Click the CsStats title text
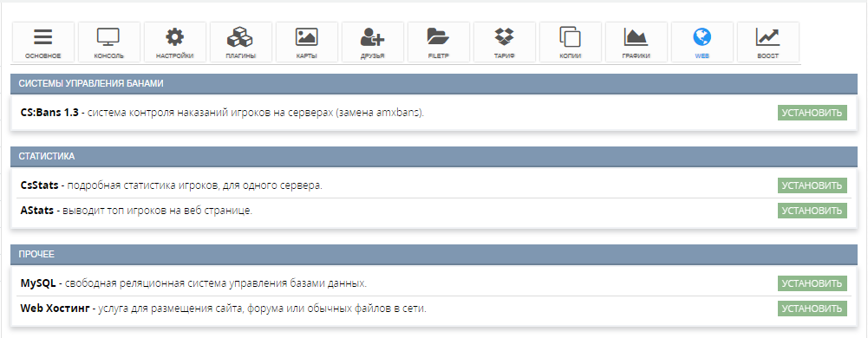Viewport: 868px width, 338px height. click(x=39, y=185)
